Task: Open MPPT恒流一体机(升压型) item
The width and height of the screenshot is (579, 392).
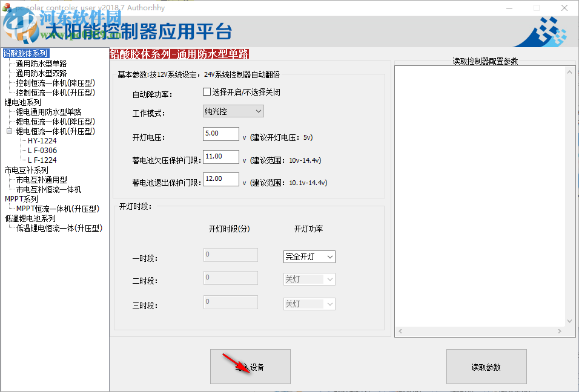Action: click(x=58, y=208)
